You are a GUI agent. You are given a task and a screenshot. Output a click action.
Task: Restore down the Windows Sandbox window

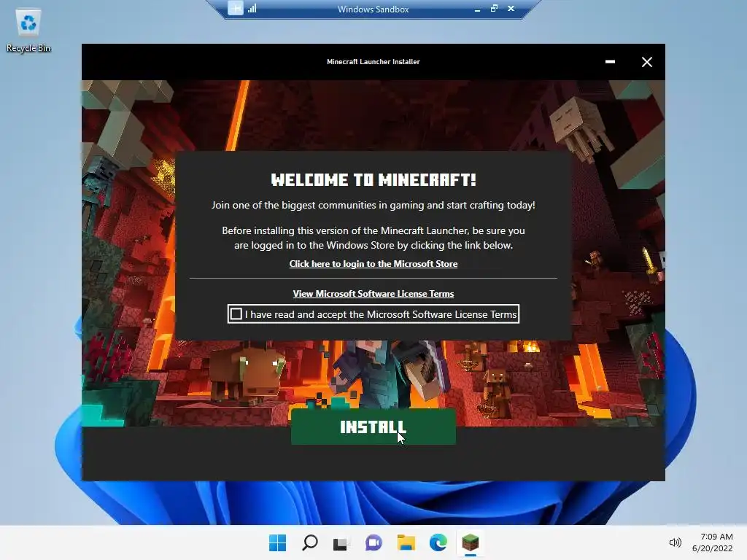tap(494, 9)
